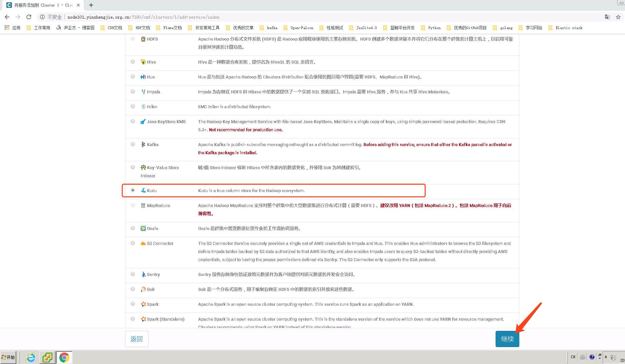Screen dimensions: 625x364
Task: Launch Internet Explorer from the taskbar
Action: coord(30,357)
